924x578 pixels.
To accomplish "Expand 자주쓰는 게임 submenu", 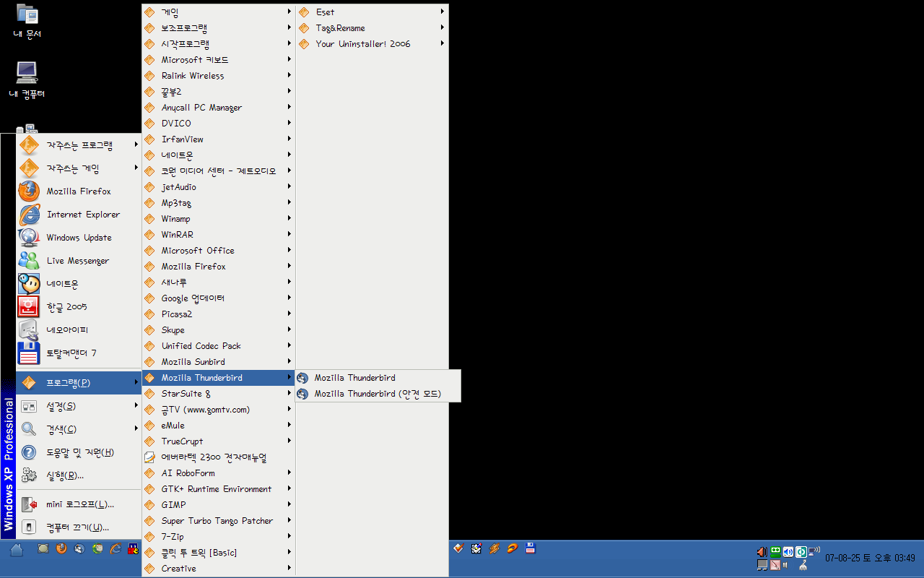I will tap(79, 168).
